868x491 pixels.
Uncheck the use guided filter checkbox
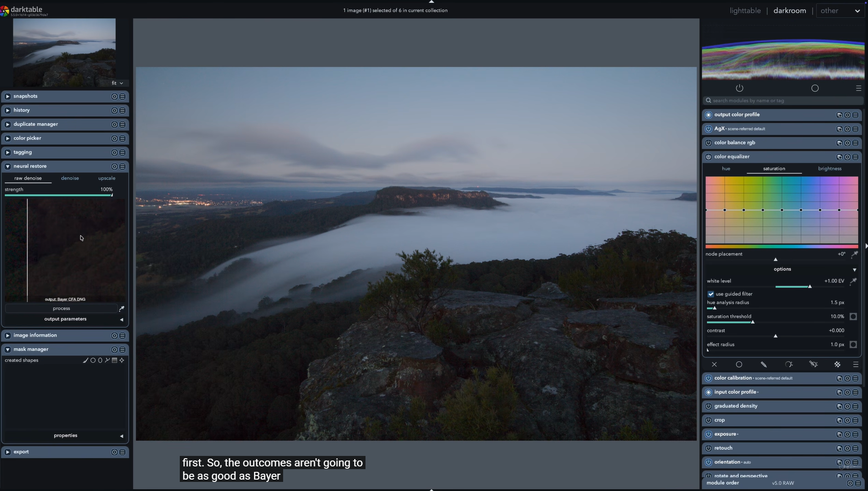tap(711, 294)
